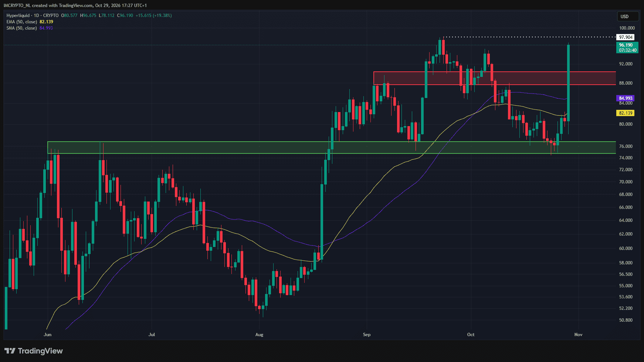This screenshot has width=644, height=362.
Task: Click the EMA value 82.139 in legend
Action: click(x=46, y=22)
